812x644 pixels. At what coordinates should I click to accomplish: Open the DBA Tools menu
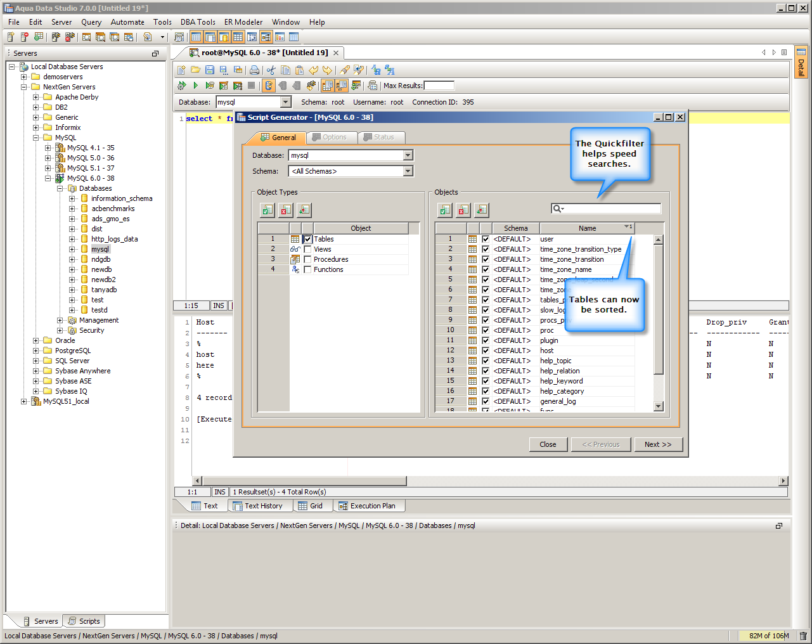point(198,22)
